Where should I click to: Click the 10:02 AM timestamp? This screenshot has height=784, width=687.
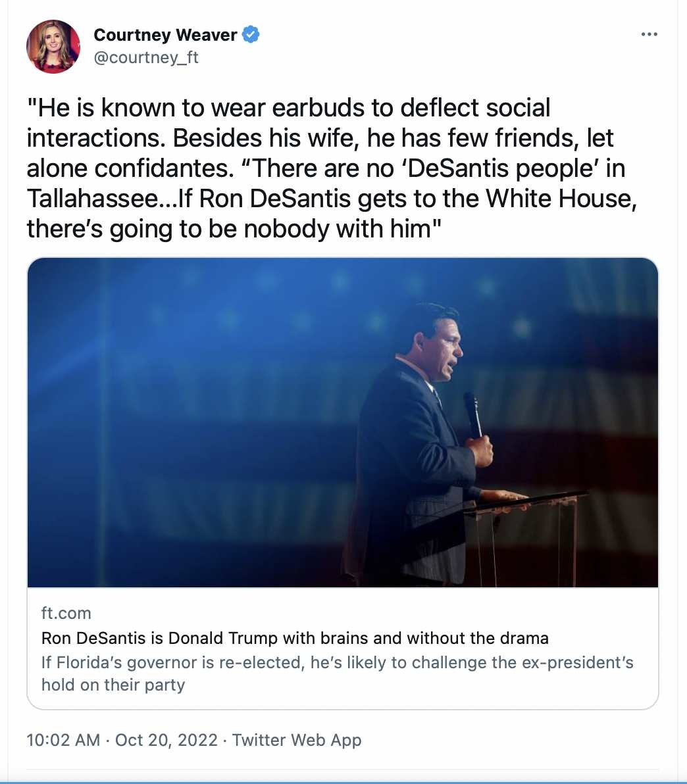pos(64,740)
